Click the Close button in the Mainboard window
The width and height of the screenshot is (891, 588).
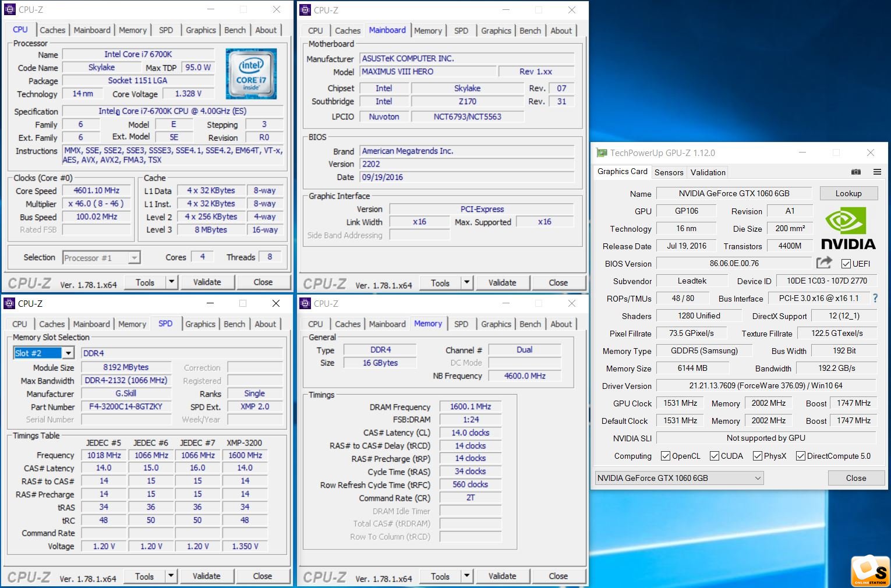(x=558, y=282)
